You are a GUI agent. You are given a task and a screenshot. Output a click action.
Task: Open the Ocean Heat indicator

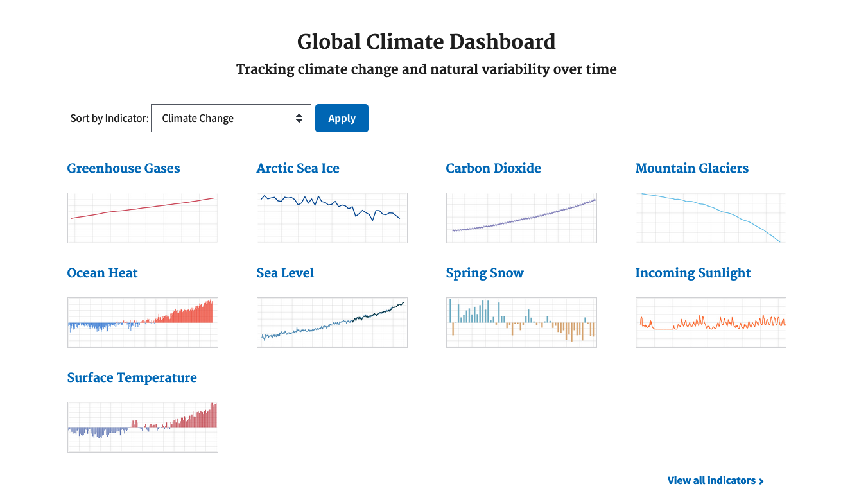click(x=102, y=273)
